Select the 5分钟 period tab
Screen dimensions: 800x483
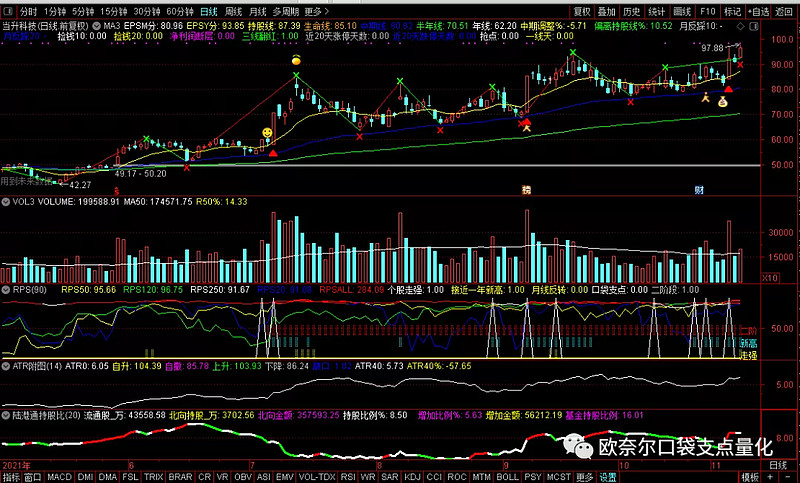[83, 11]
